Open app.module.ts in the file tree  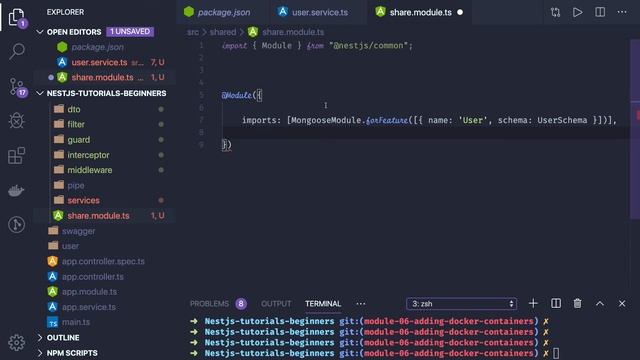[x=89, y=292]
